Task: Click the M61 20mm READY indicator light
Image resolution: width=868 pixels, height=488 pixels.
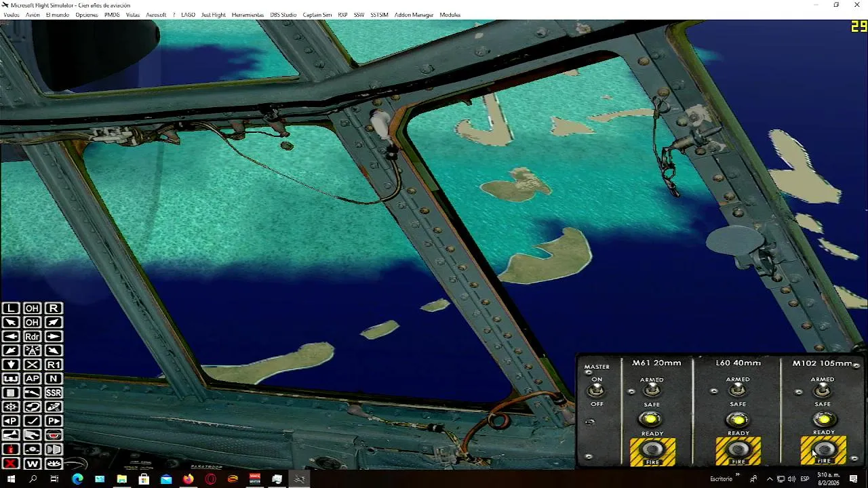Action: (x=652, y=420)
